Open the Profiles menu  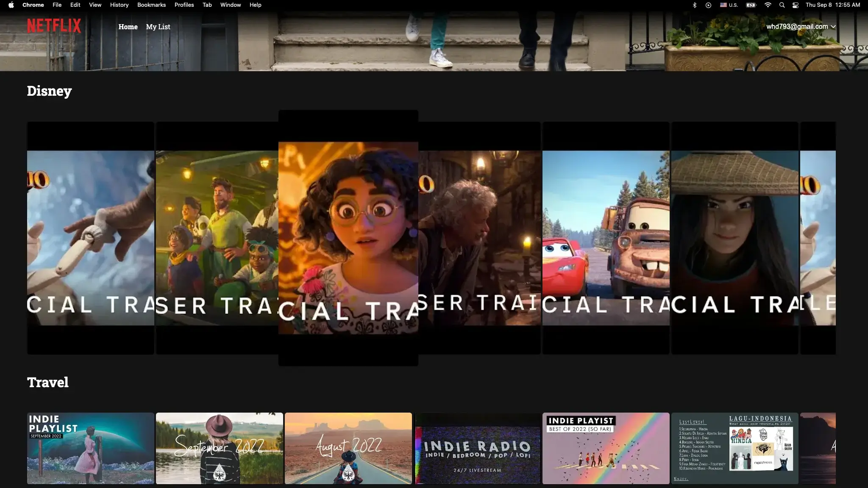pos(184,5)
